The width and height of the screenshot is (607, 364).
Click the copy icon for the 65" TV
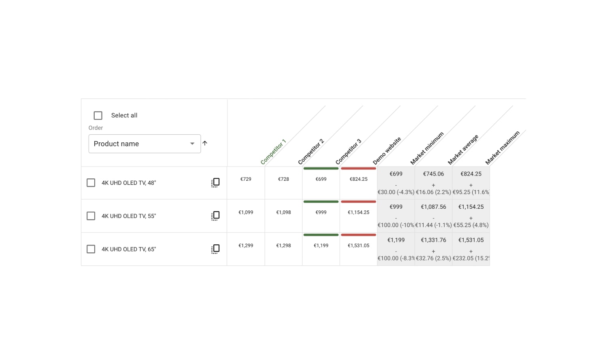(215, 249)
